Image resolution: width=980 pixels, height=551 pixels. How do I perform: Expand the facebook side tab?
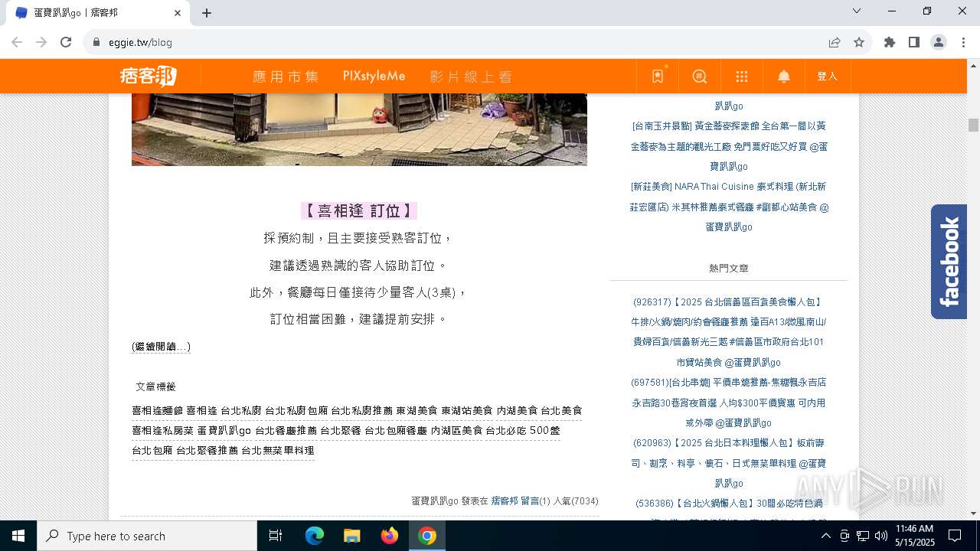[x=949, y=262]
